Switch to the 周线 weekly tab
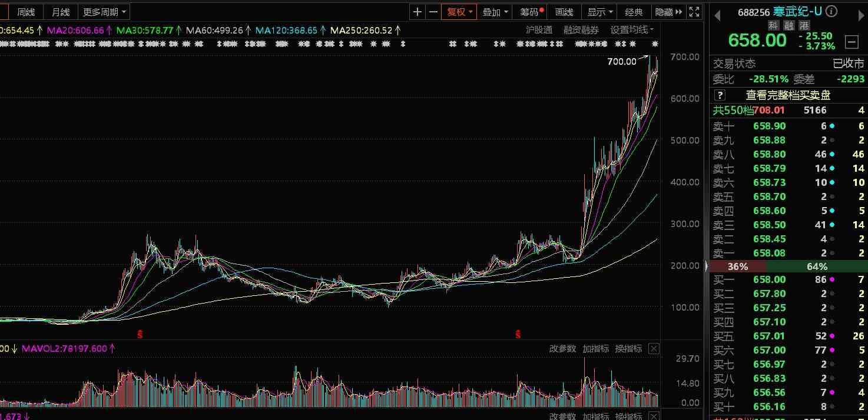The height and width of the screenshot is (420, 868). pyautogui.click(x=26, y=12)
